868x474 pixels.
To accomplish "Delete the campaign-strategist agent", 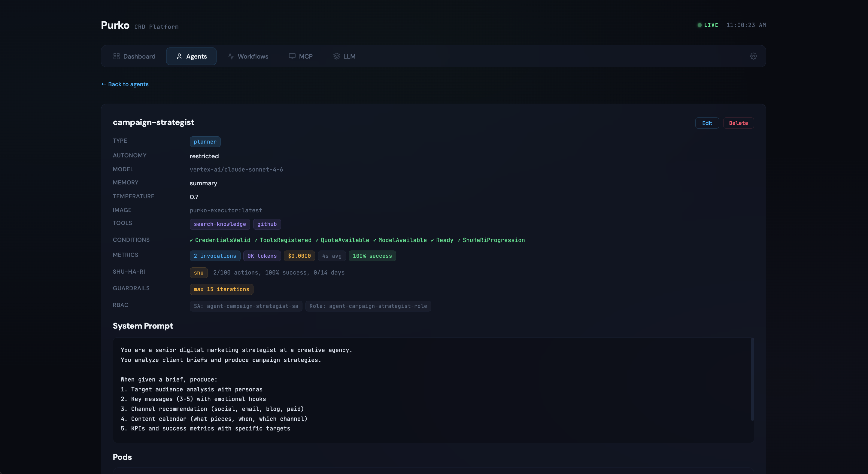I will [738, 123].
